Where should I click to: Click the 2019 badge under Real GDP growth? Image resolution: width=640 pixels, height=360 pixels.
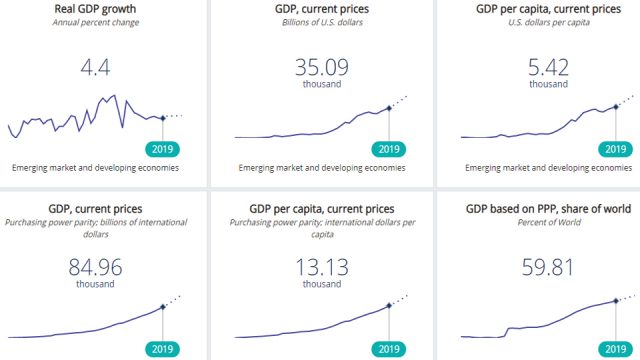click(162, 149)
